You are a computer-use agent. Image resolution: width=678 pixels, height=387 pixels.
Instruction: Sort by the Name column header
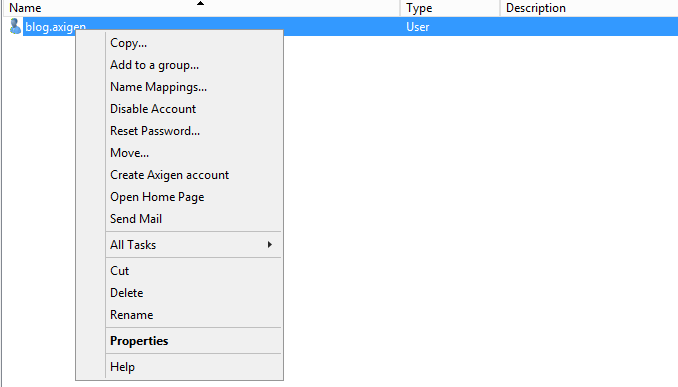201,8
